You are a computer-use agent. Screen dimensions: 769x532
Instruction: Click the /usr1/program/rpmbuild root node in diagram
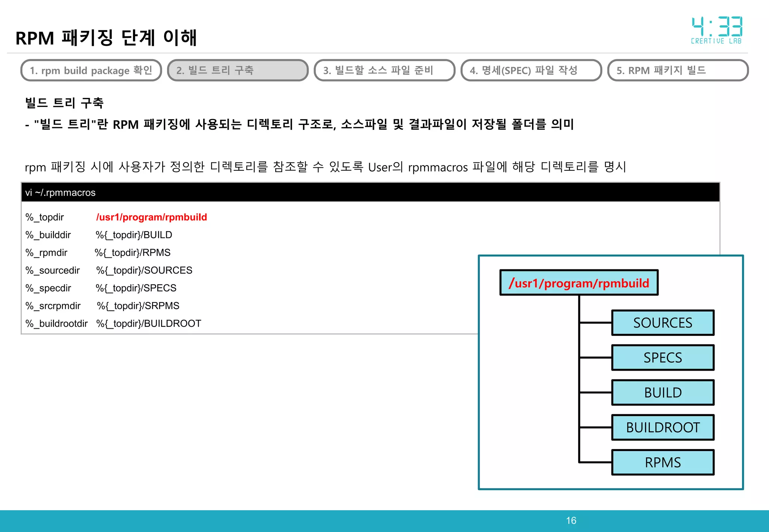point(579,283)
